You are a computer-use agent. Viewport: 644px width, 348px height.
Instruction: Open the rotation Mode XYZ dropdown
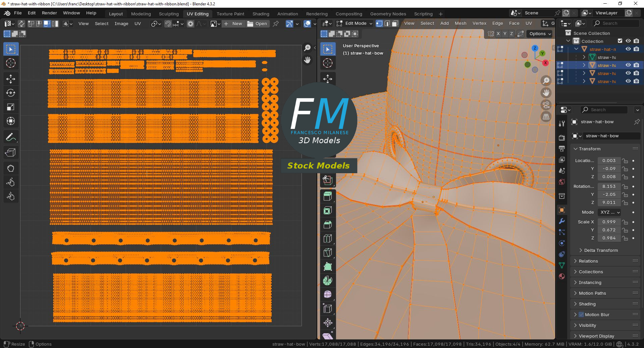click(609, 212)
